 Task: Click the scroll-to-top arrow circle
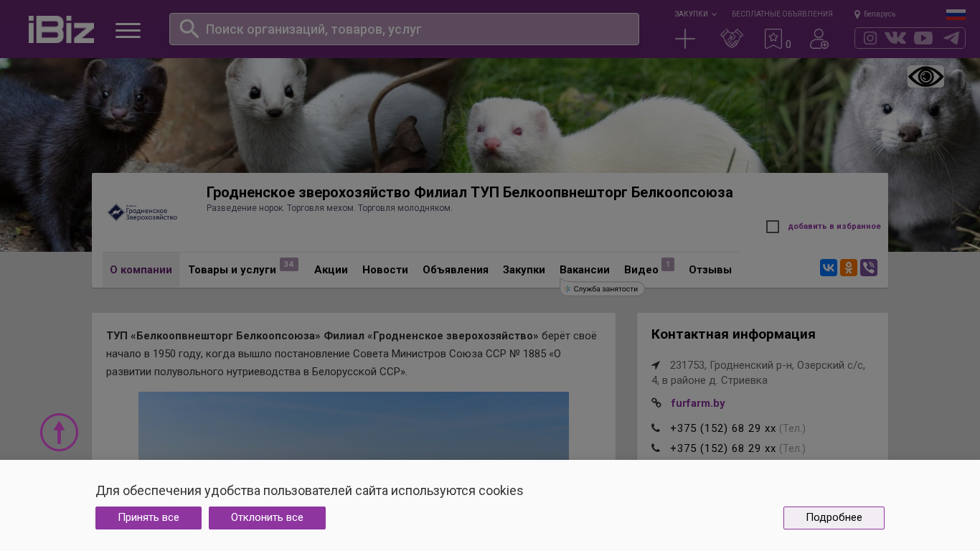[59, 432]
